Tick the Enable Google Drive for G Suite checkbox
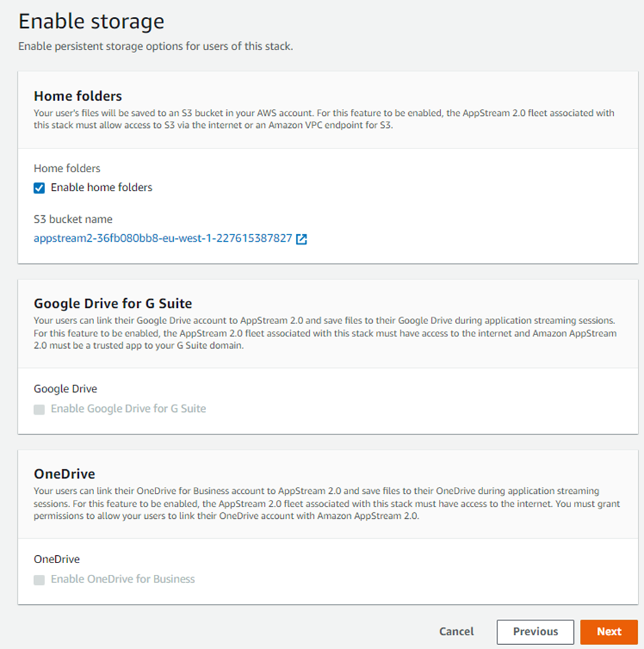The width and height of the screenshot is (644, 649). 40,409
